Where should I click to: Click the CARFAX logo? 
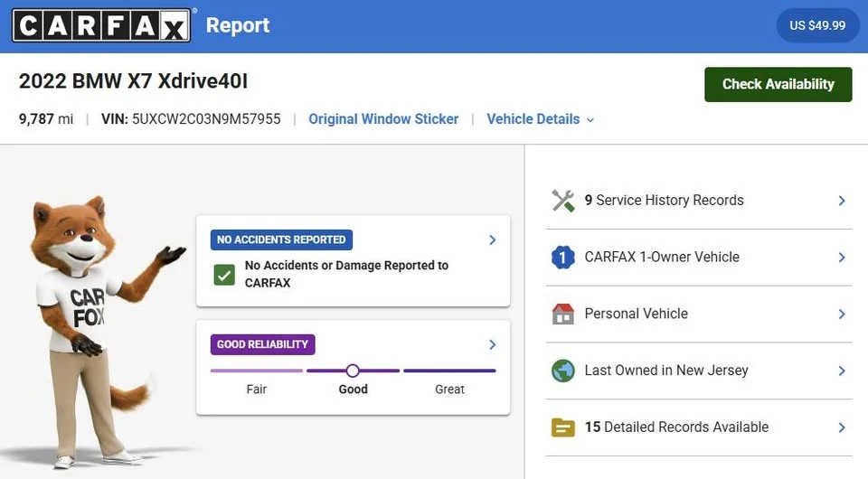pyautogui.click(x=101, y=25)
